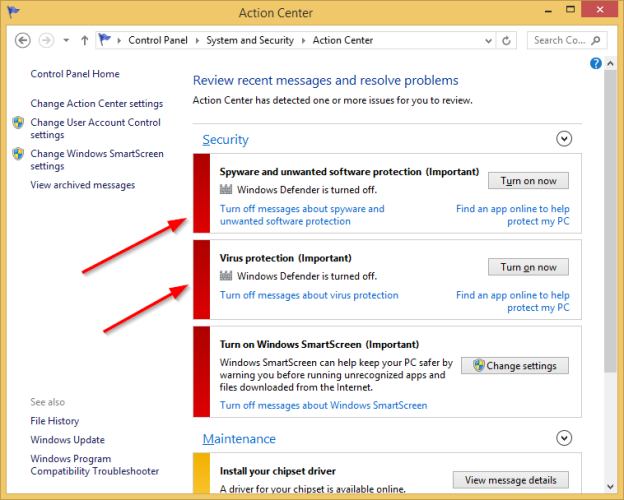The height and width of the screenshot is (500, 624).
Task: Click Defender icon under Virus protection
Action: (x=226, y=276)
